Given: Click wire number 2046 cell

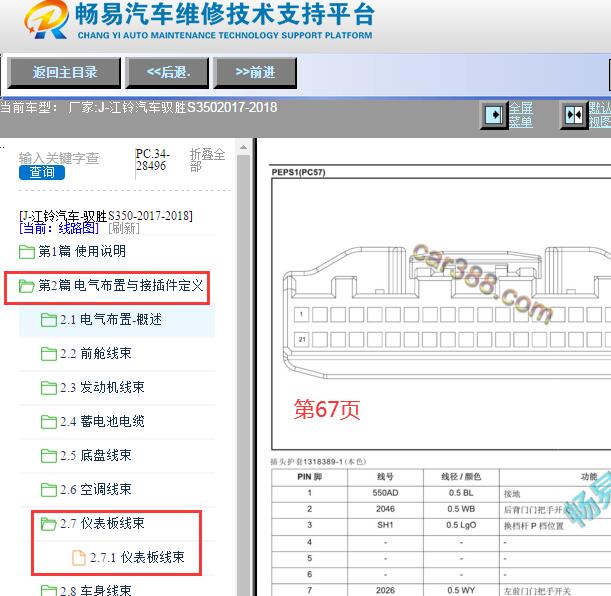Looking at the screenshot, I should pyautogui.click(x=385, y=509).
